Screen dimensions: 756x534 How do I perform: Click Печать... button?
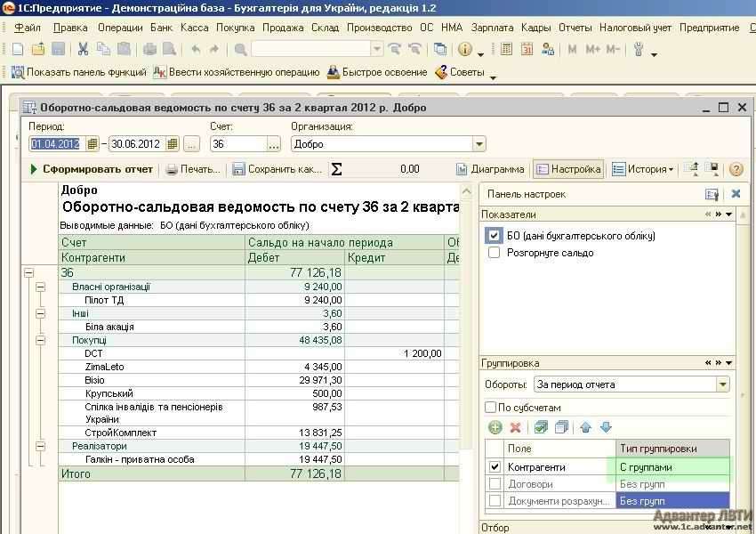192,169
